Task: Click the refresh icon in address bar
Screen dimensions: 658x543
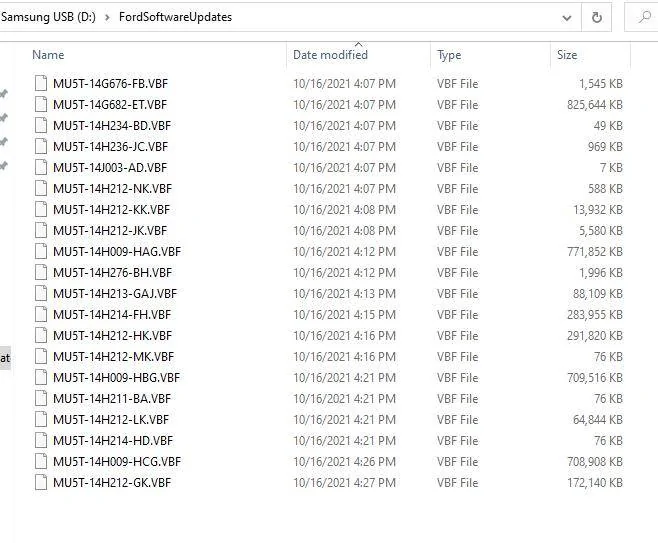Action: (x=596, y=17)
